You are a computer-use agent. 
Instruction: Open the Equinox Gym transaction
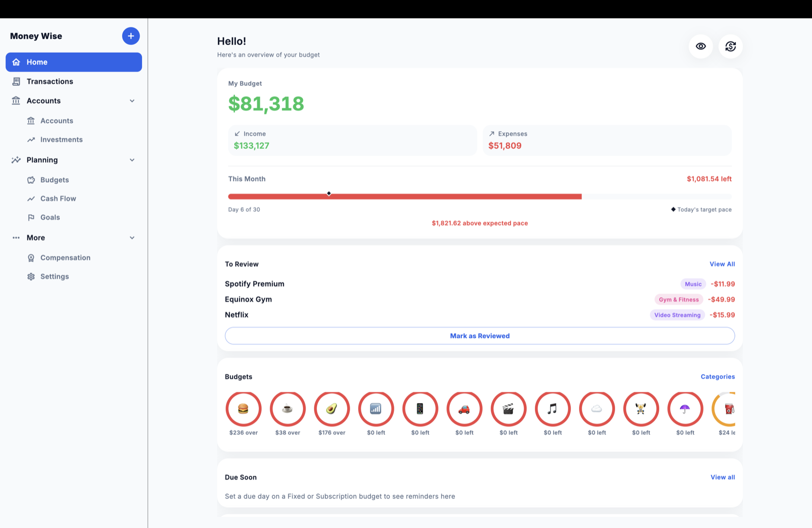point(480,300)
